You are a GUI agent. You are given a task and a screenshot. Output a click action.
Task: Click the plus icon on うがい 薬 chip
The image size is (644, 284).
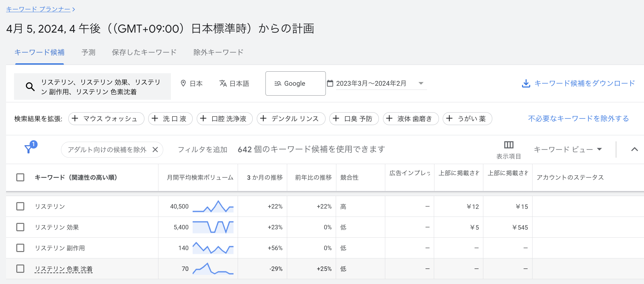coord(449,118)
